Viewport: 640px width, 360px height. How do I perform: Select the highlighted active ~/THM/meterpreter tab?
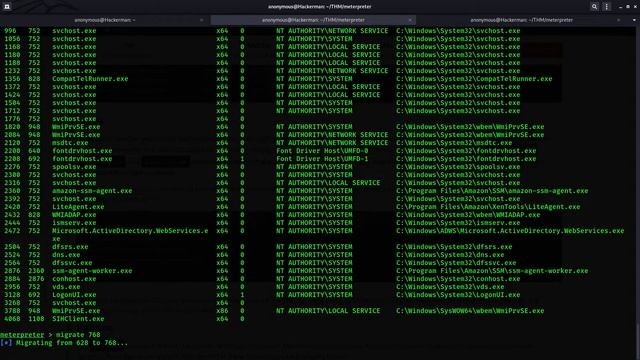tap(313, 20)
